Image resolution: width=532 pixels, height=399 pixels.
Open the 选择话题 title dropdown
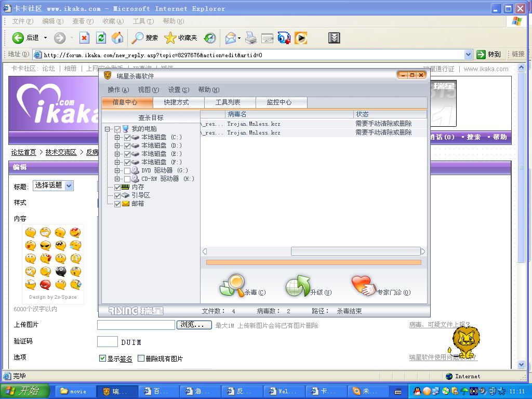click(x=53, y=185)
